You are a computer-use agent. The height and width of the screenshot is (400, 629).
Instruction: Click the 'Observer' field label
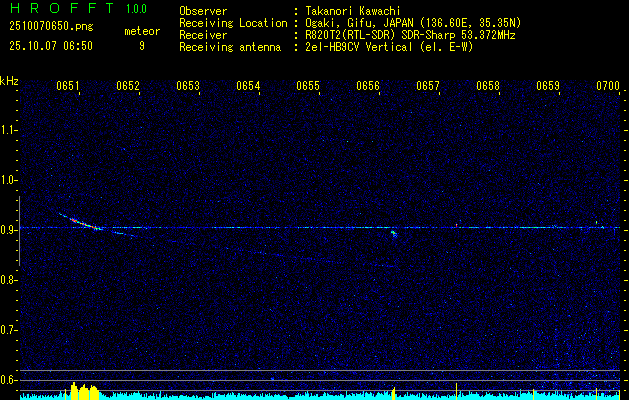tap(203, 11)
